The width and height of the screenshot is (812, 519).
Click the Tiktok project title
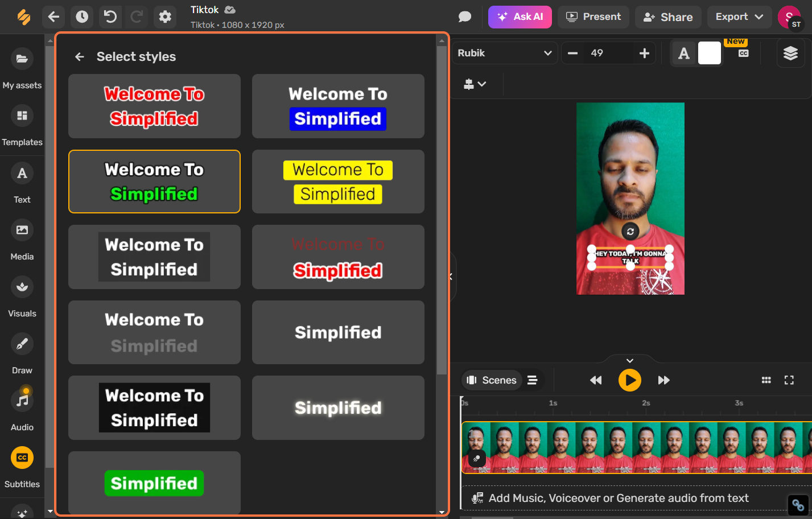tap(205, 10)
